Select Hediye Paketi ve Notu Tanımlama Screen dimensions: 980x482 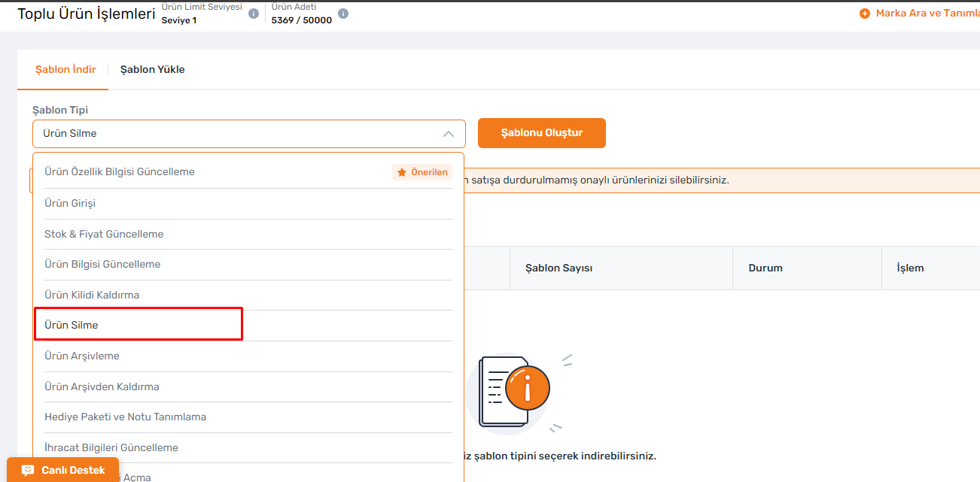(x=248, y=417)
